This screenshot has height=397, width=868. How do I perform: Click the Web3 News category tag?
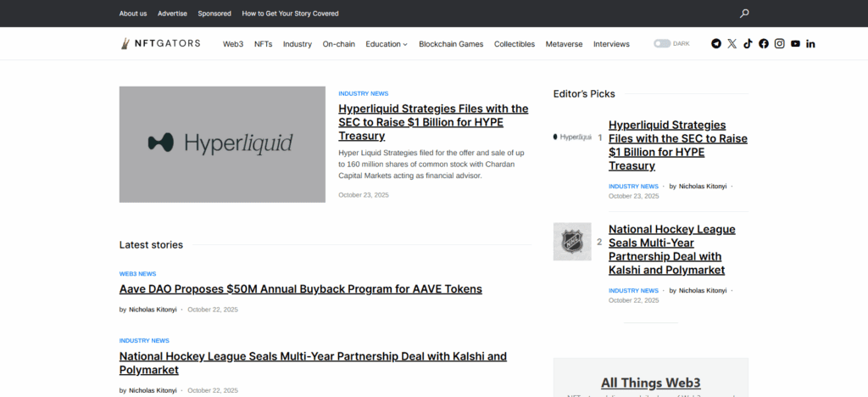point(137,274)
